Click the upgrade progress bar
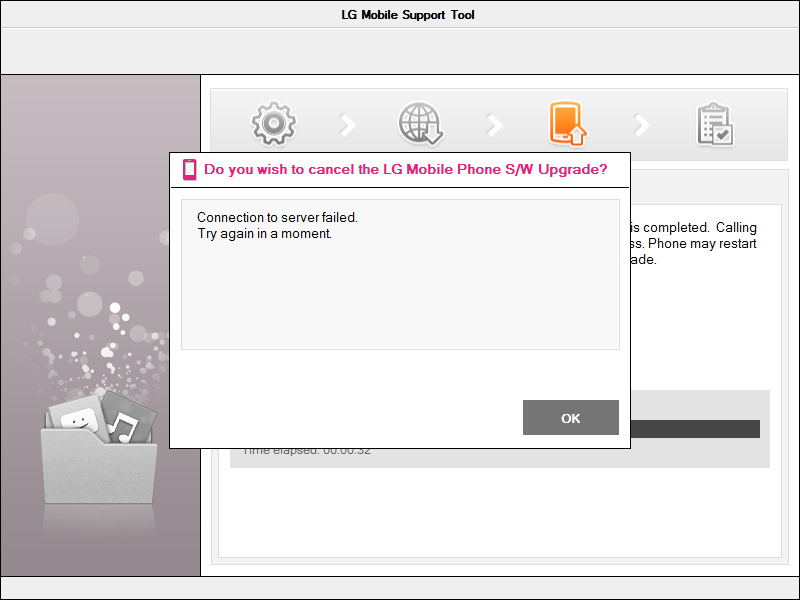The width and height of the screenshot is (800, 600). coord(695,429)
